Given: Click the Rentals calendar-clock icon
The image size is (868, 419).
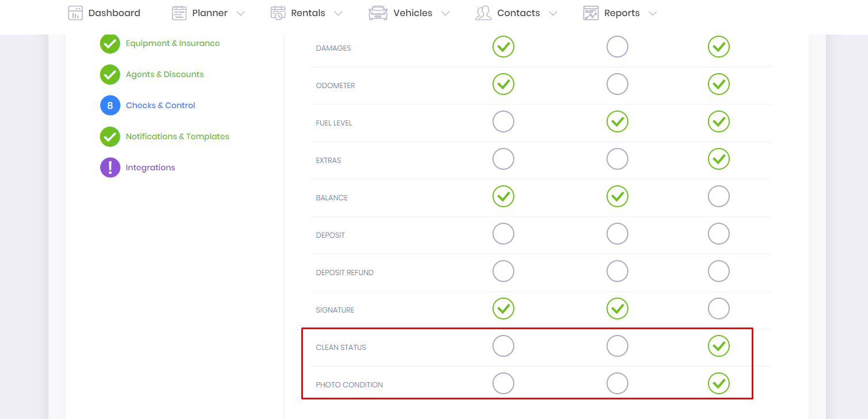Looking at the screenshot, I should tap(278, 13).
